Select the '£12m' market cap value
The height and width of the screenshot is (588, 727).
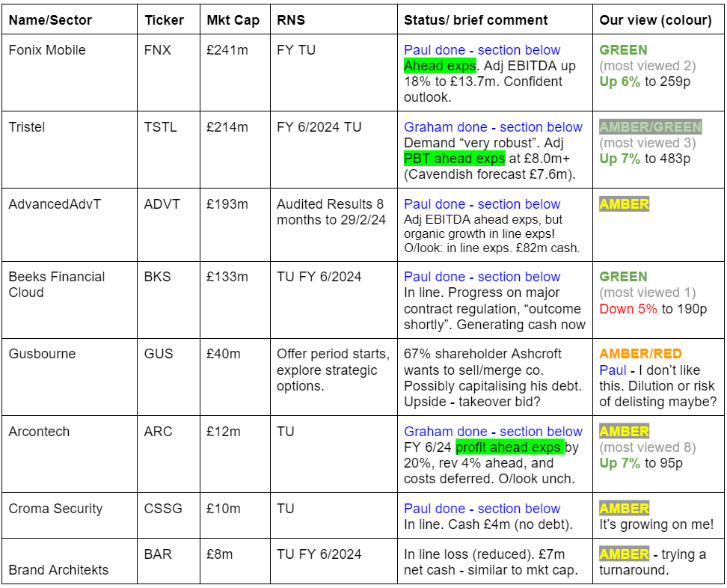pyautogui.click(x=224, y=432)
